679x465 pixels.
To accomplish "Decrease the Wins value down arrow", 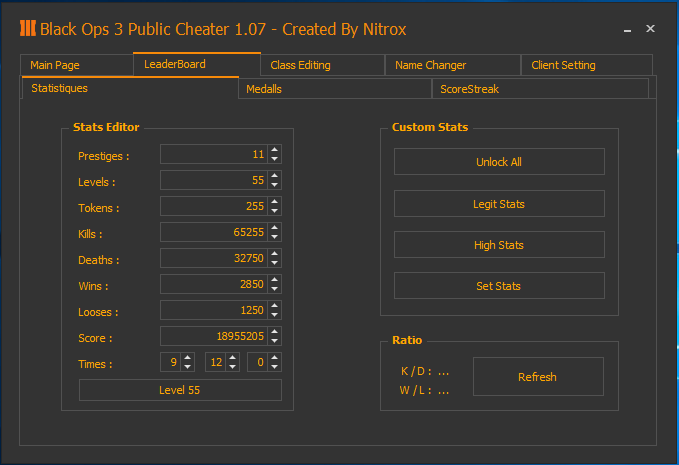I will coord(275,289).
